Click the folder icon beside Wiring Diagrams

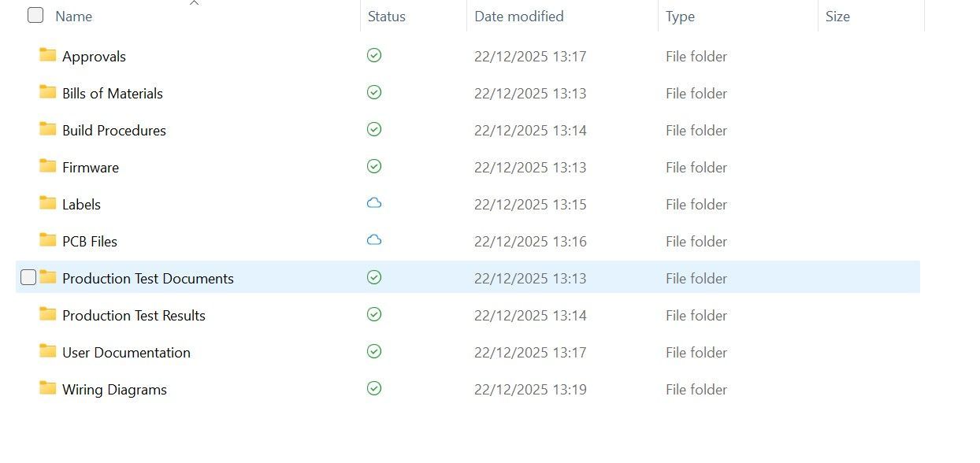47,388
